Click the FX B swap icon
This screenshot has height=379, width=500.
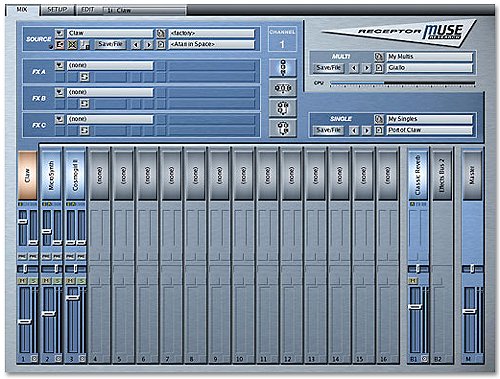coord(84,104)
